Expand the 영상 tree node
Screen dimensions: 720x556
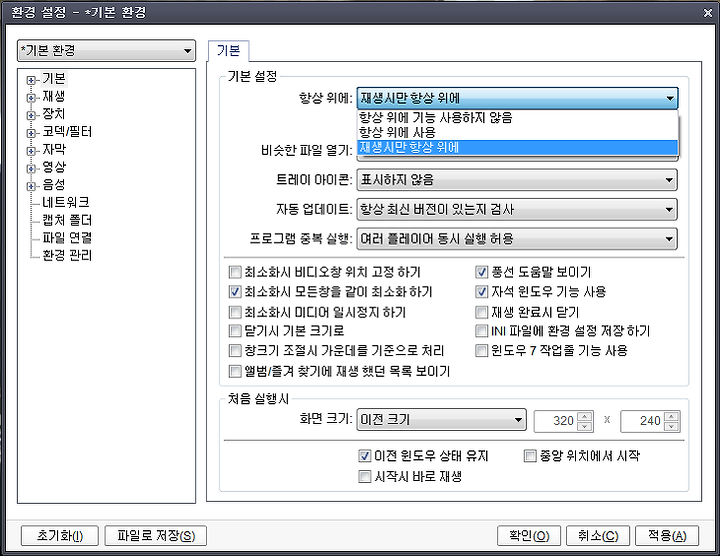(x=31, y=168)
